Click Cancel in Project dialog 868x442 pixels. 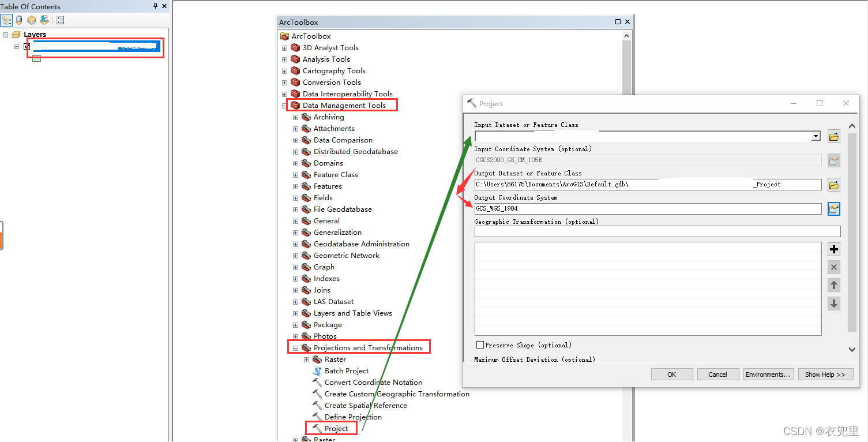tap(718, 374)
